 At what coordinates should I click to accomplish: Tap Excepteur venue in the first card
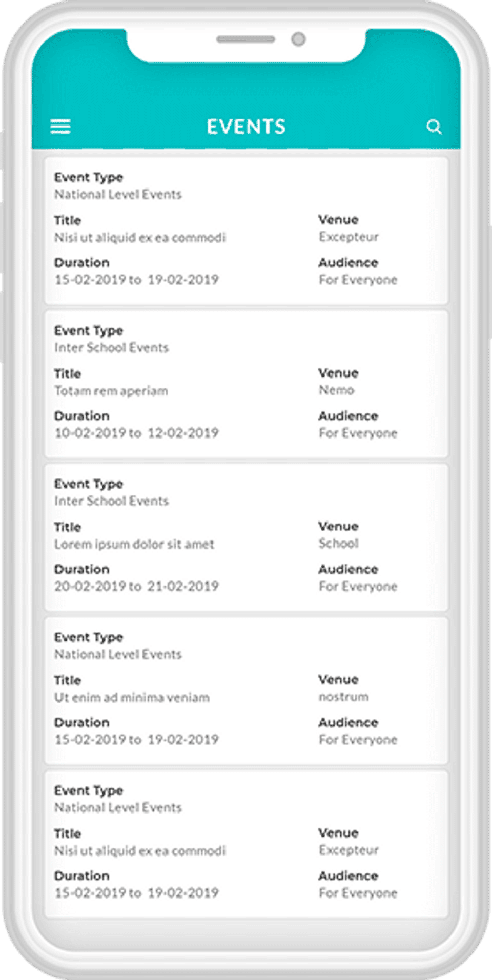pos(348,237)
